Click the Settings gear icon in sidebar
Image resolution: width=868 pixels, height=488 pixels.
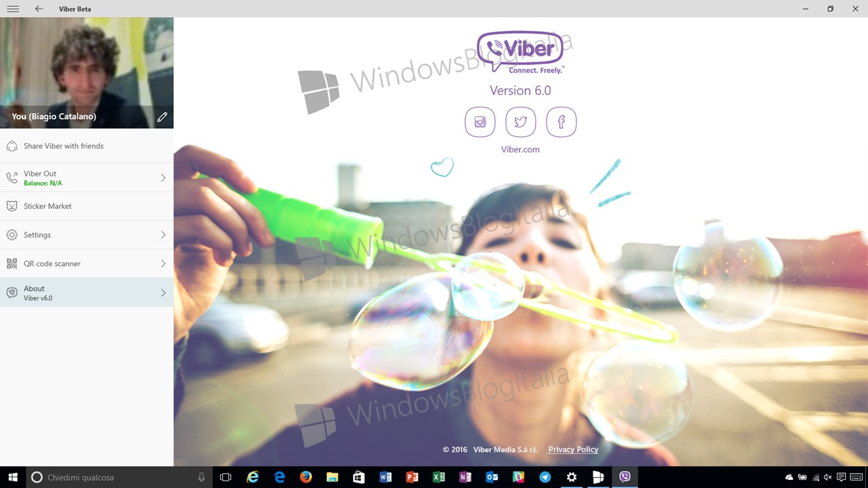tap(12, 235)
